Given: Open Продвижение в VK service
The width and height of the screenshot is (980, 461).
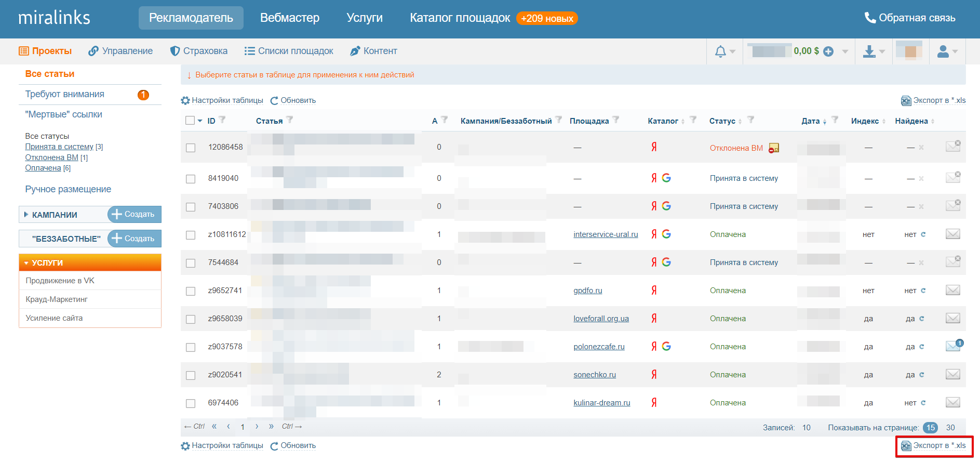Looking at the screenshot, I should click(x=60, y=281).
